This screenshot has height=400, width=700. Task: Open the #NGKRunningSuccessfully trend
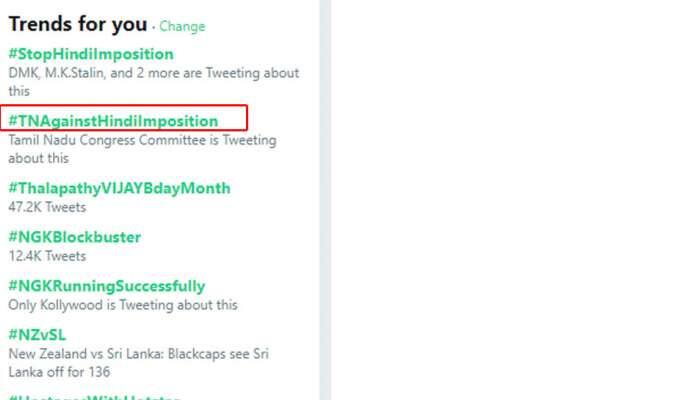(107, 286)
